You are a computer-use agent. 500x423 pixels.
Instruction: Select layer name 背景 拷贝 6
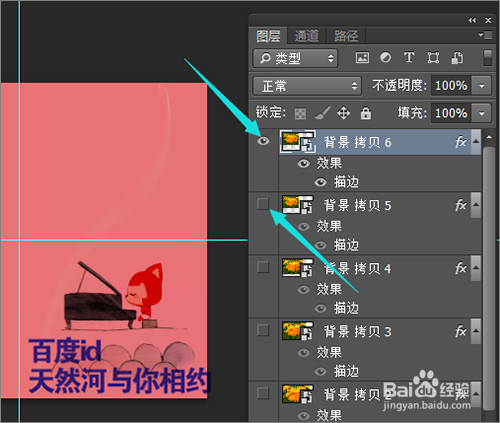point(358,143)
